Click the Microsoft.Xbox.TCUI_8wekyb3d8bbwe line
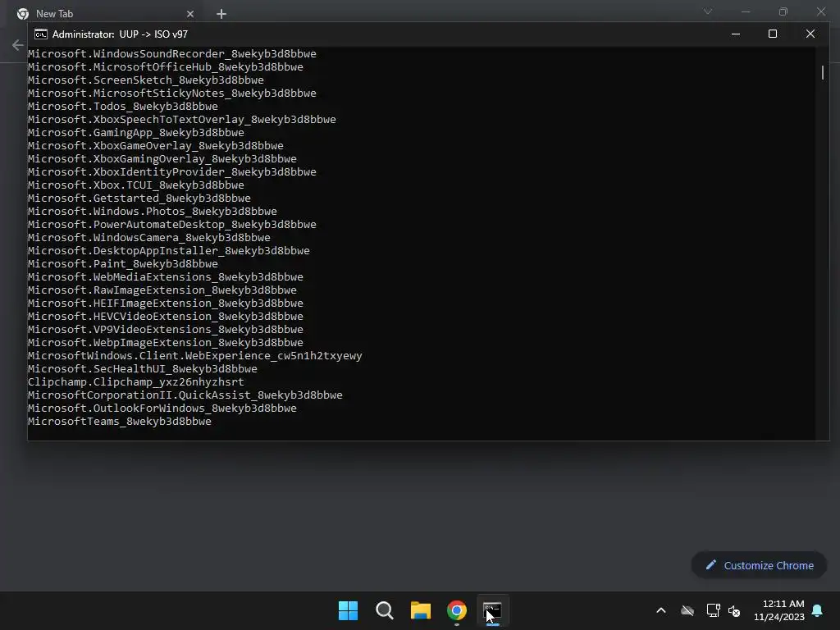The width and height of the screenshot is (840, 630). click(x=136, y=185)
